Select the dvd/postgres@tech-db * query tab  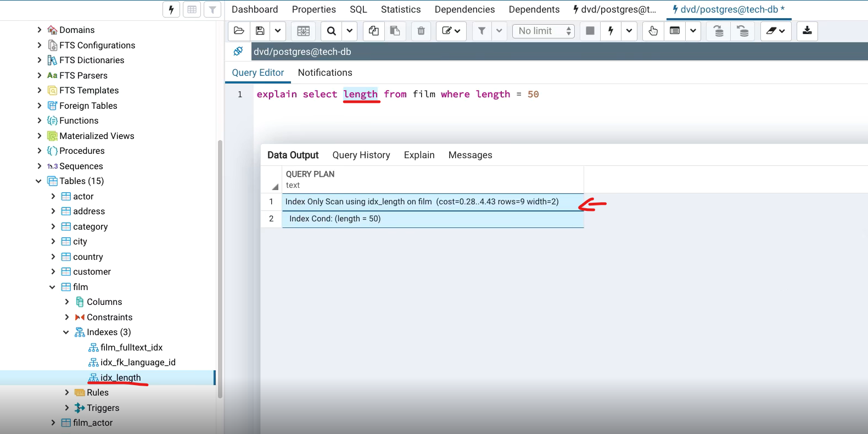[729, 9]
